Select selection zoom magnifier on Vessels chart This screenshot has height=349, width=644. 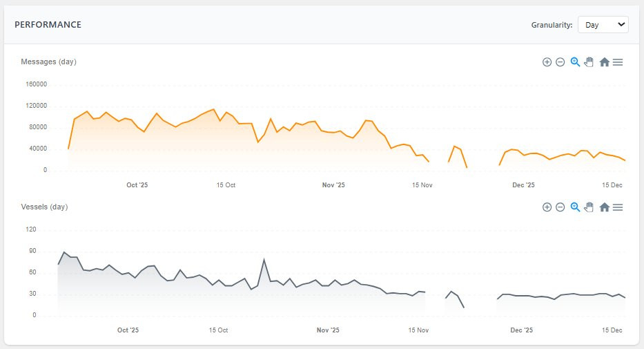pyautogui.click(x=575, y=207)
